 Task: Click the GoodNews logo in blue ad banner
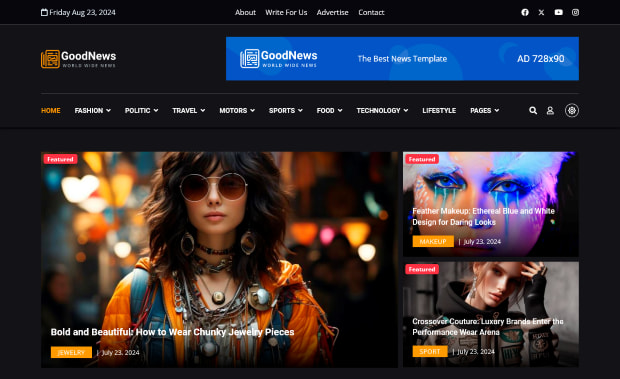[x=279, y=58]
